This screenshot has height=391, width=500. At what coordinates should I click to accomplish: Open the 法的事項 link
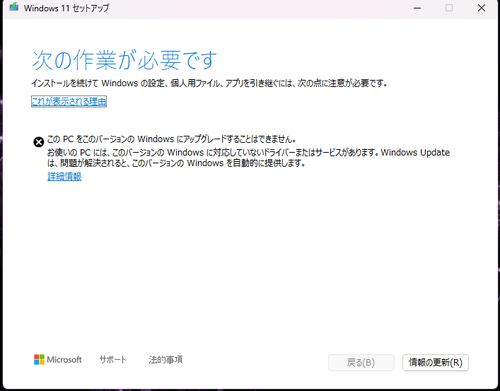pos(166,360)
